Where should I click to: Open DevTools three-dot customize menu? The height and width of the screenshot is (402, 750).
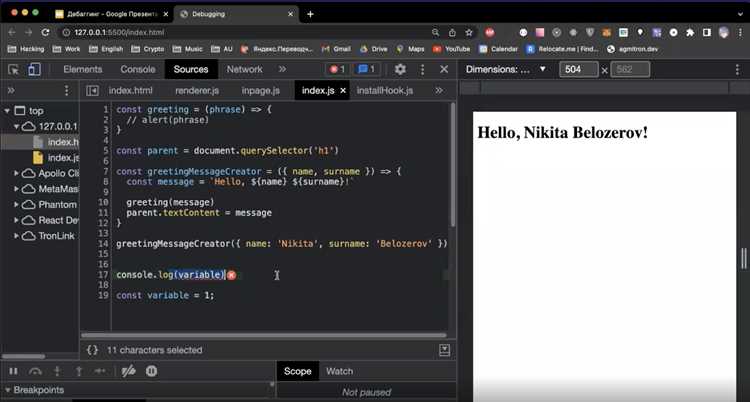pos(422,69)
